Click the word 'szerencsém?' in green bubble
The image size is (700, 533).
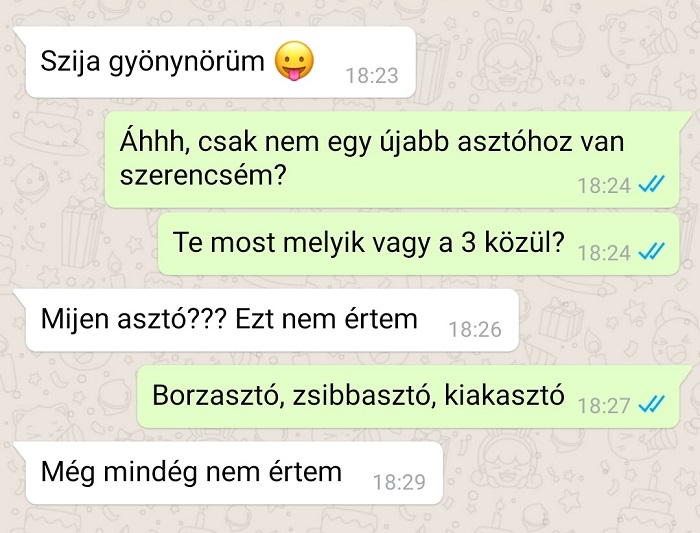pyautogui.click(x=203, y=175)
